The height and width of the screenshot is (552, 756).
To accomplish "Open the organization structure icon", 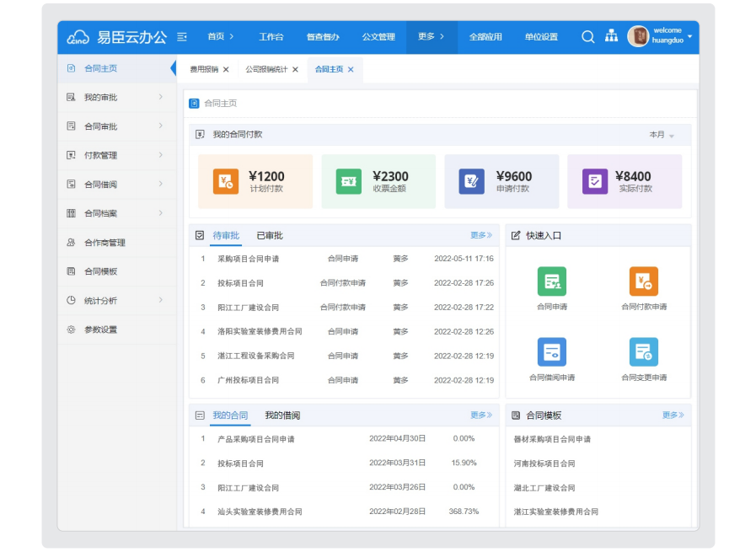I will point(611,35).
